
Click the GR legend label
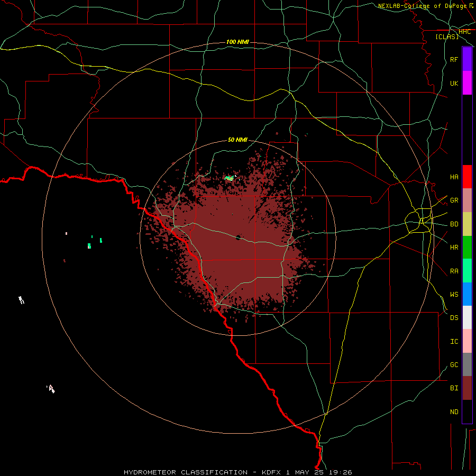[x=454, y=200]
